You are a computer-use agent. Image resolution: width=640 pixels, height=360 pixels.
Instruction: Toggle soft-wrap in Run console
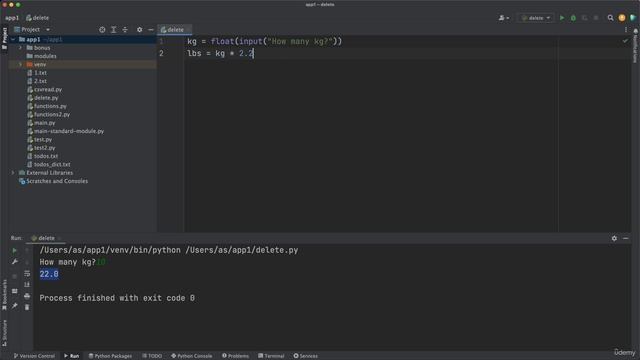click(x=27, y=273)
